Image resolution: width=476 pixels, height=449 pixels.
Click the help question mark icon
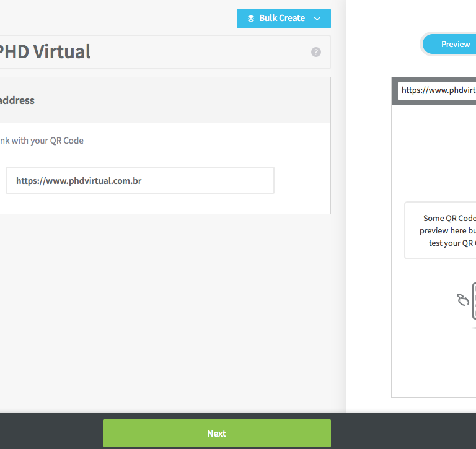[x=316, y=52]
